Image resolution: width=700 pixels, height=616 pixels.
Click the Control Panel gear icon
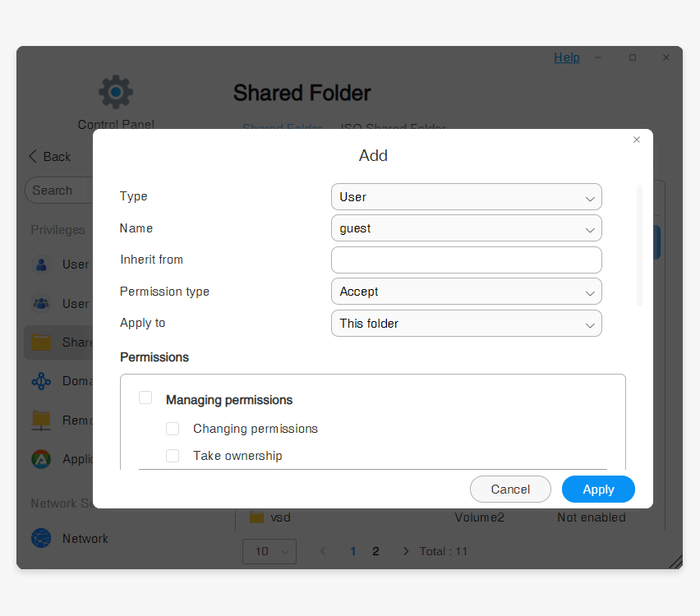(x=116, y=91)
